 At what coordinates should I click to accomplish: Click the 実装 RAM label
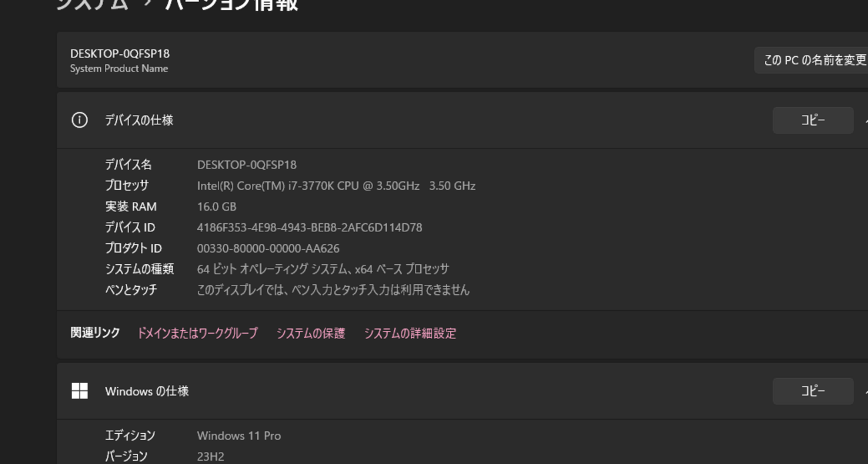131,207
